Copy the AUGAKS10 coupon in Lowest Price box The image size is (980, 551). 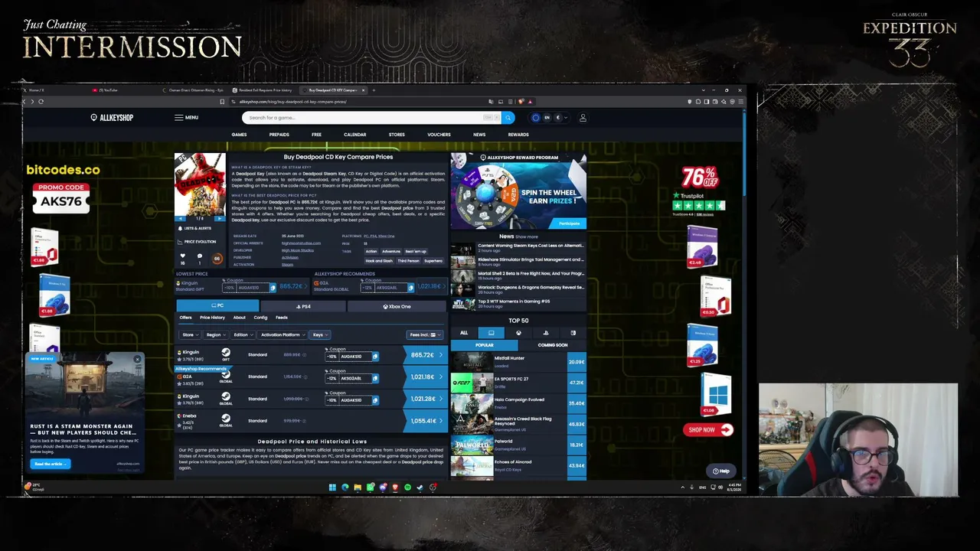(x=273, y=288)
